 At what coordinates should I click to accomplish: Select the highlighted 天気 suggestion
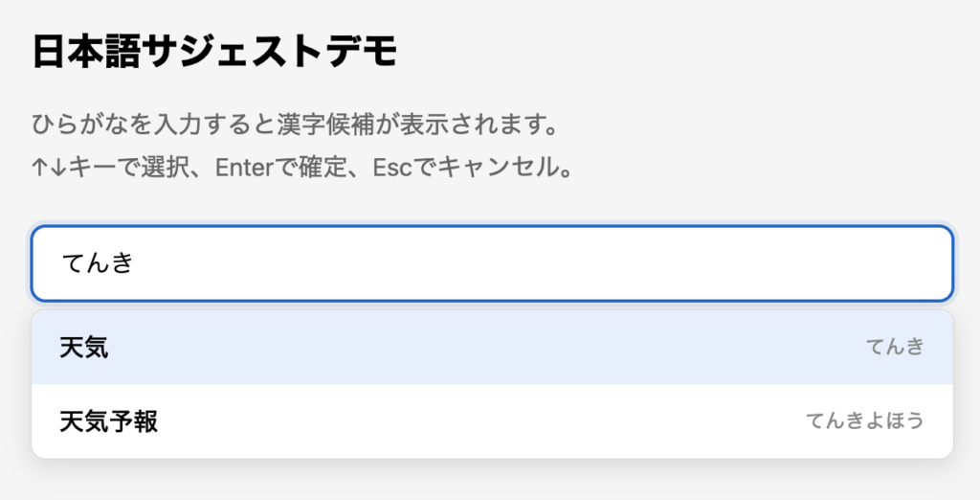[x=492, y=347]
